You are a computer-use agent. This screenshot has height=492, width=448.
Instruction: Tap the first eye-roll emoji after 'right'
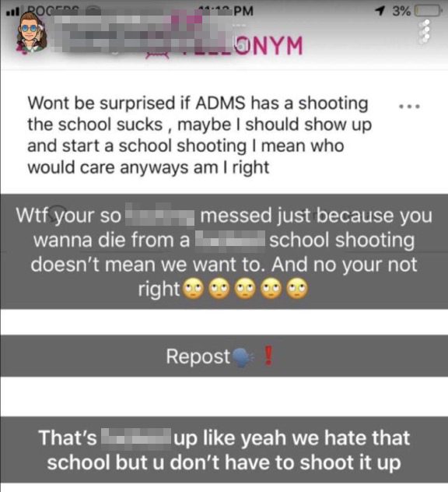193,289
